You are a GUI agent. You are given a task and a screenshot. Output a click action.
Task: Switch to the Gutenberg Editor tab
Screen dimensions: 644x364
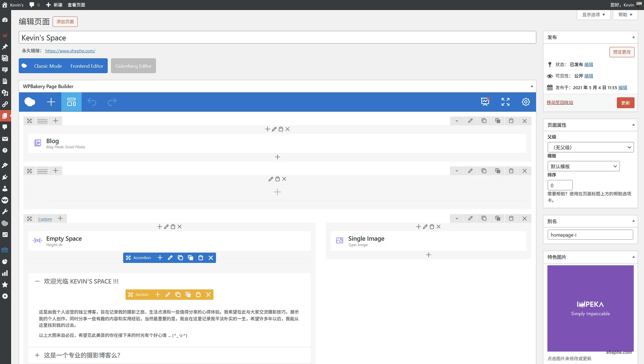(x=133, y=66)
